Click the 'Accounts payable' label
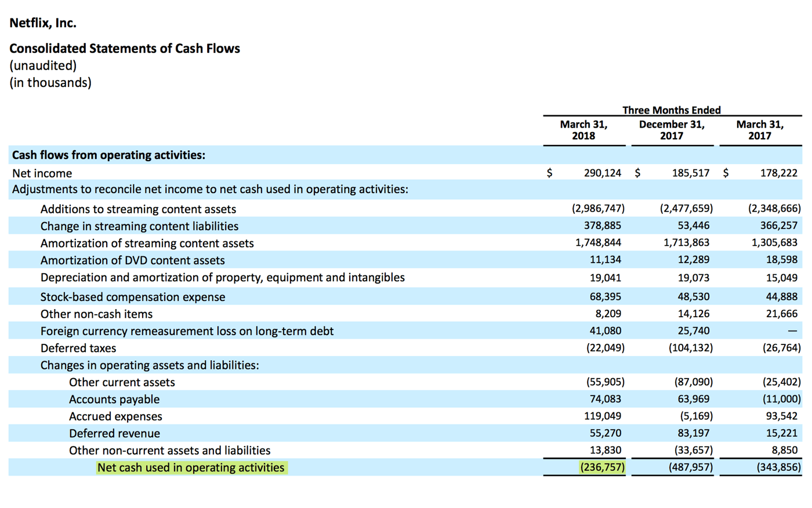This screenshot has width=812, height=508. pos(114,400)
